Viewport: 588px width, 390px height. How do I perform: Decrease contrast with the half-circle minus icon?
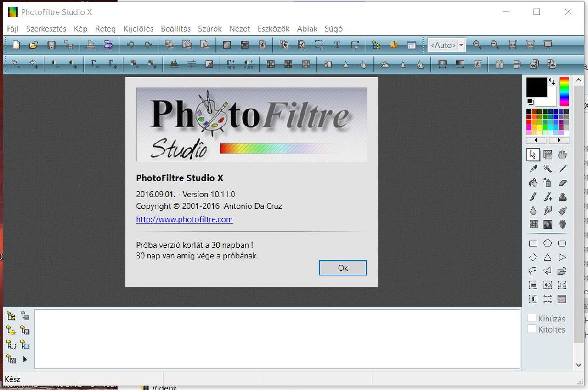click(x=56, y=64)
